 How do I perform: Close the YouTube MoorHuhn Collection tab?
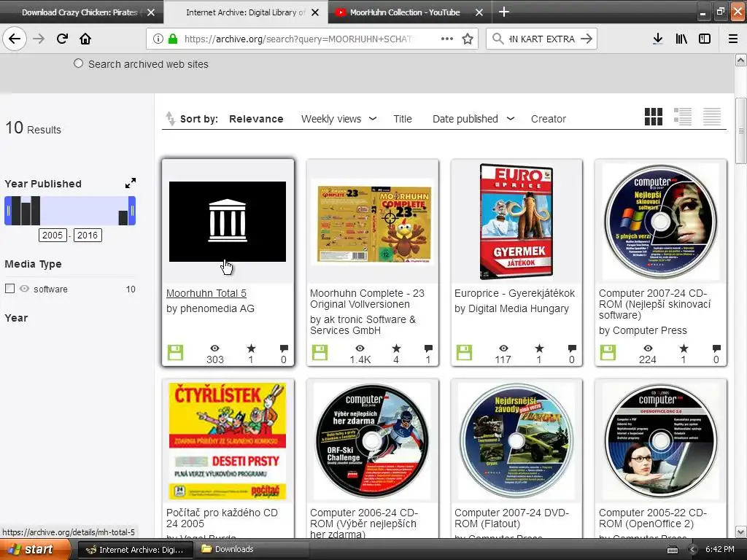[479, 12]
